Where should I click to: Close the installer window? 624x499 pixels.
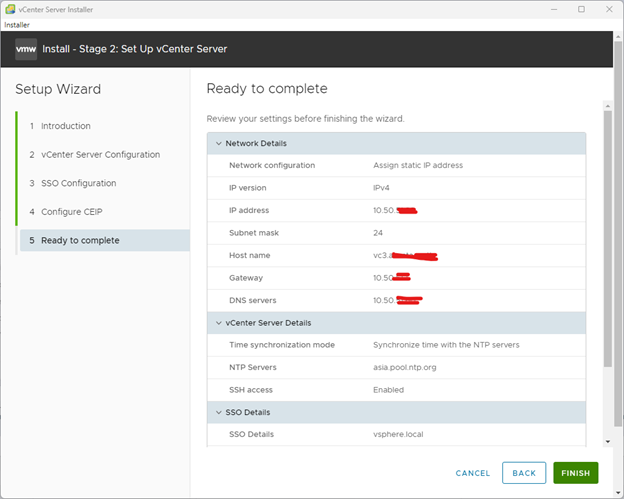[x=609, y=9]
